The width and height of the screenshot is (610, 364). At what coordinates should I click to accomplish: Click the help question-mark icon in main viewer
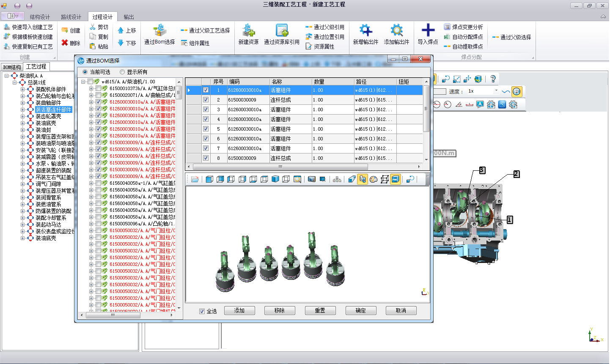493,79
